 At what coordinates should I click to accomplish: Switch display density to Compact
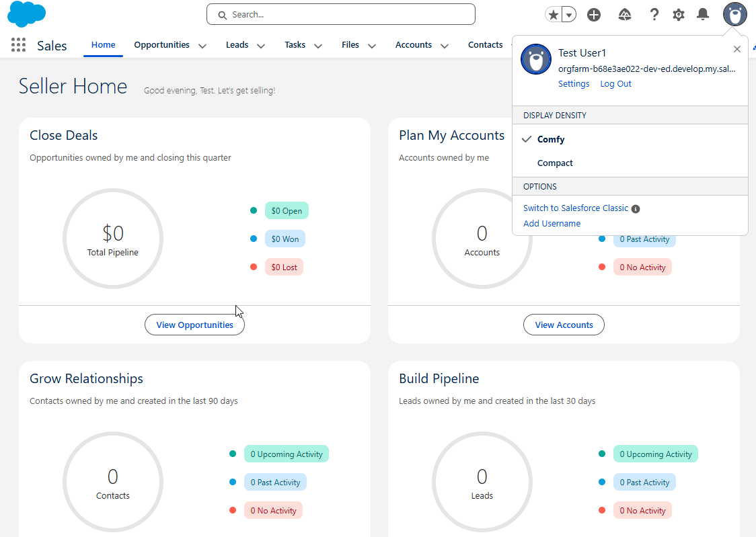click(x=554, y=163)
